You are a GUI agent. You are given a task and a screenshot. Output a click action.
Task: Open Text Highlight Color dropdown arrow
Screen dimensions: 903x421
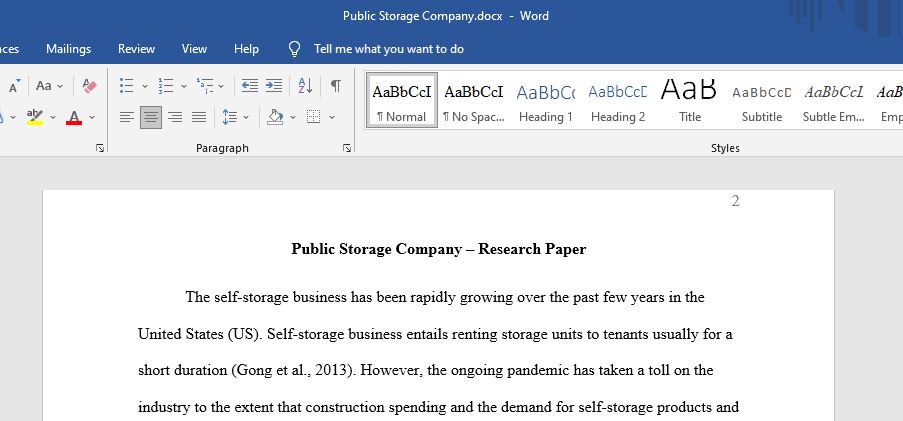tap(52, 117)
